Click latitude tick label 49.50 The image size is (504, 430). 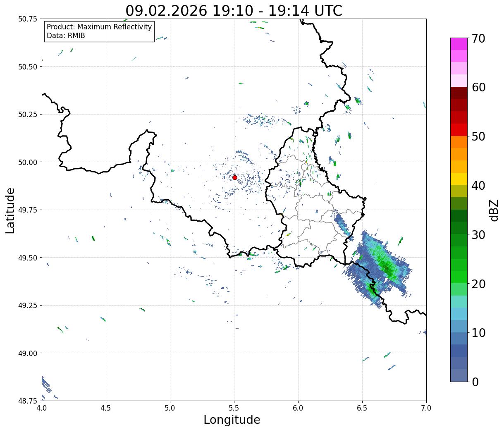pos(28,258)
